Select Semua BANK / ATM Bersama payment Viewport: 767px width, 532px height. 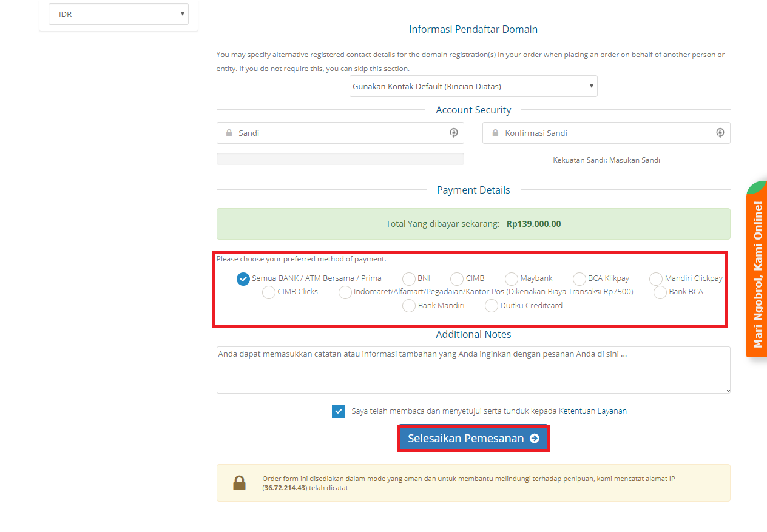243,278
